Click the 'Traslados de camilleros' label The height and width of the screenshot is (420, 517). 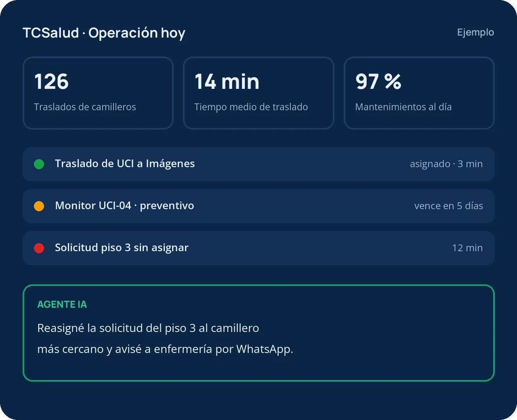click(85, 107)
